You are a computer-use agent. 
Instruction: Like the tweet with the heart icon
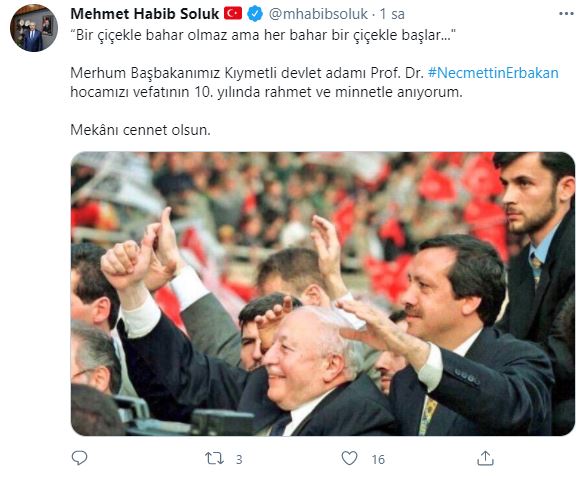(349, 458)
